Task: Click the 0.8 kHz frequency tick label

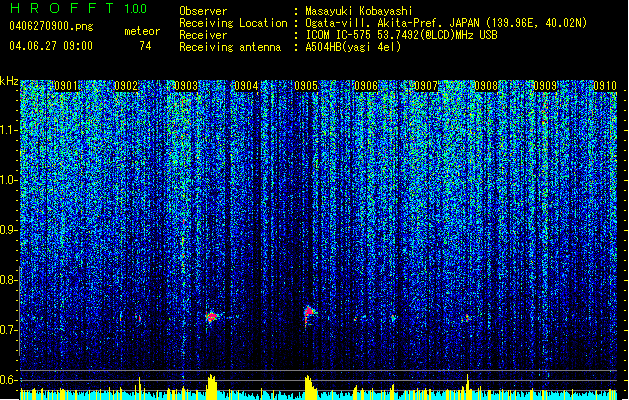Action: point(8,280)
